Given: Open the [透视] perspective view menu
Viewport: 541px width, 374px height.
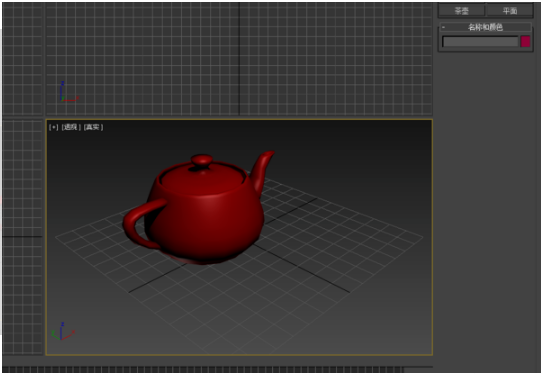Looking at the screenshot, I should tap(71, 127).
